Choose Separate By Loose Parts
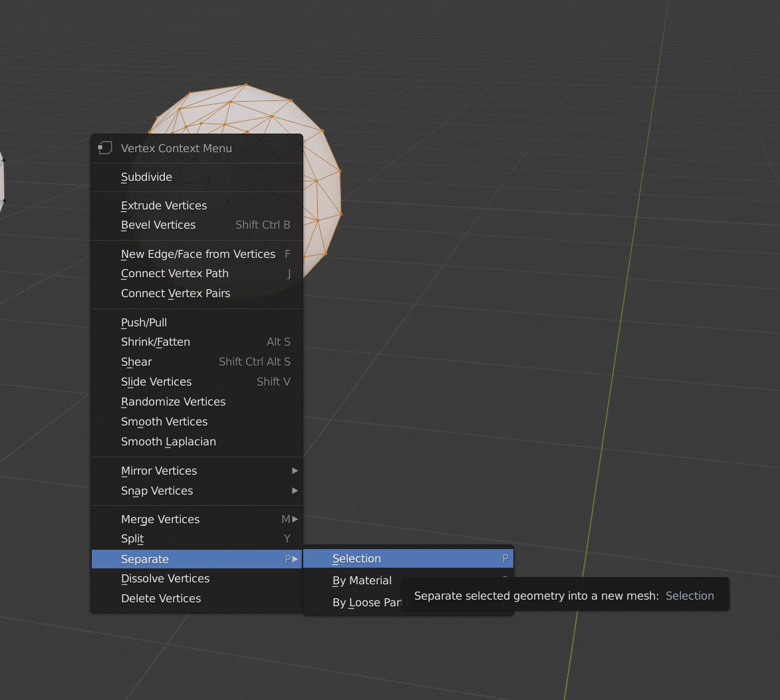 (x=367, y=602)
